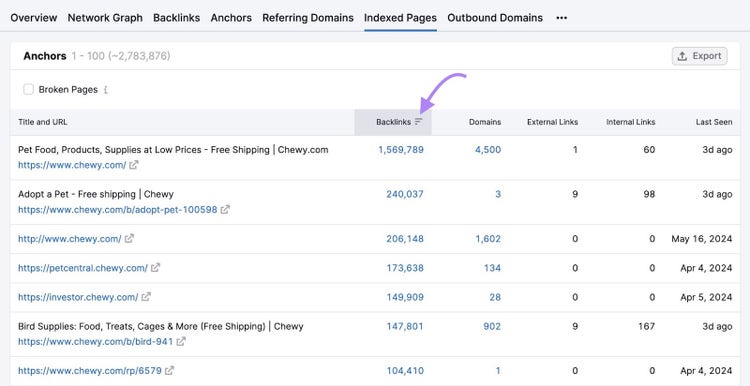
Task: Open the petcentral.chewy.com link
Action: pos(83,268)
